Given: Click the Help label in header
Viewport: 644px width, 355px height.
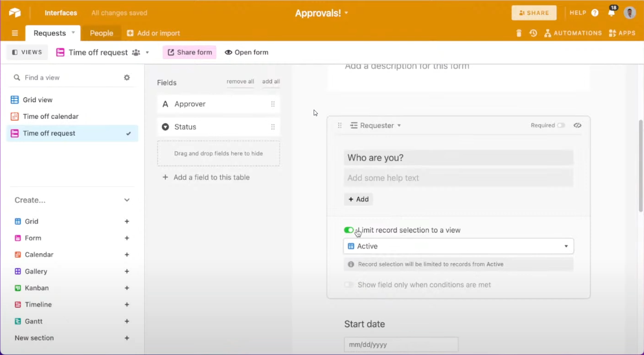Looking at the screenshot, I should [x=578, y=13].
